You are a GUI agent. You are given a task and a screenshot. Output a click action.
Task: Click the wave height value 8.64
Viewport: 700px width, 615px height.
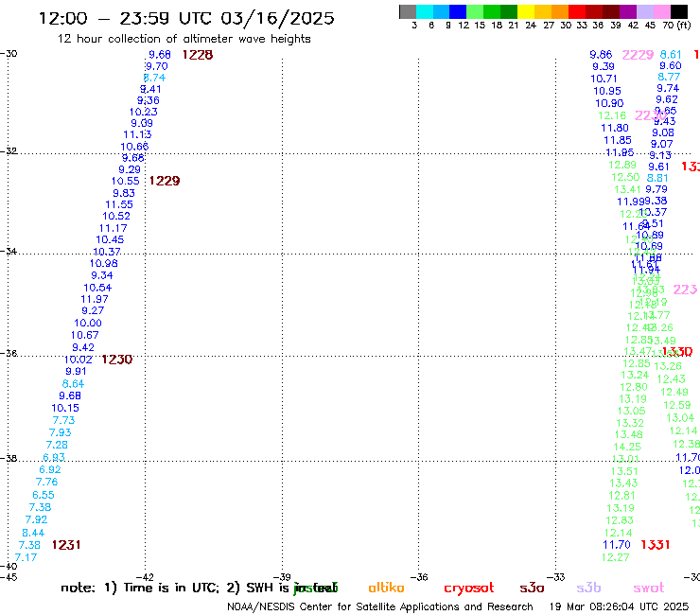(x=73, y=384)
